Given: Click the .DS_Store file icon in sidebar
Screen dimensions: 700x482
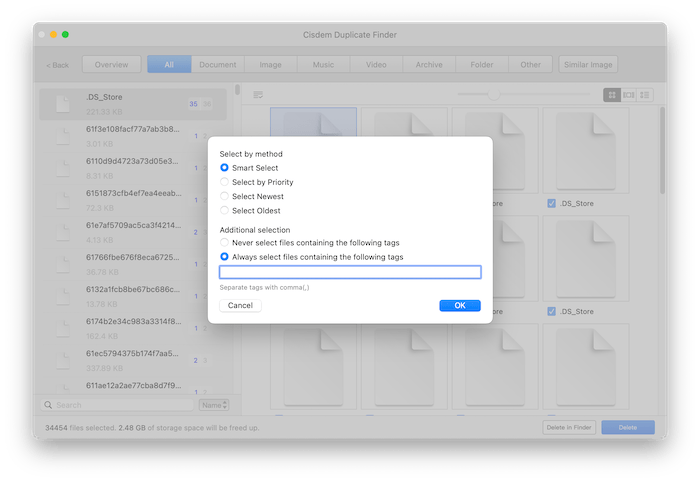Looking at the screenshot, I should point(64,106).
